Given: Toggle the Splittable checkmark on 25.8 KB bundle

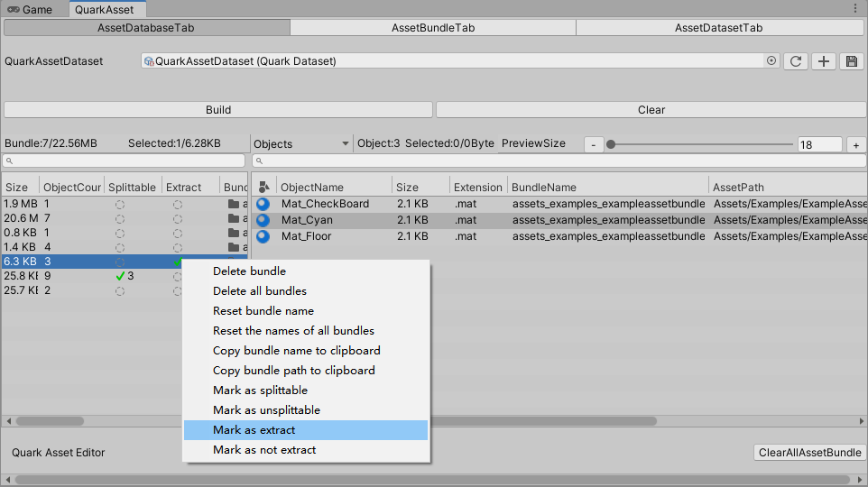Looking at the screenshot, I should (x=120, y=276).
